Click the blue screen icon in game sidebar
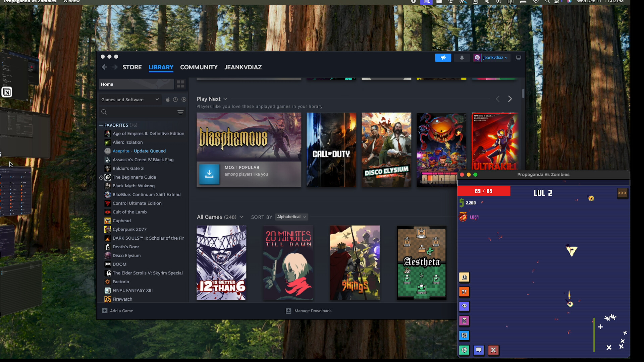The width and height of the screenshot is (644, 362). (464, 336)
